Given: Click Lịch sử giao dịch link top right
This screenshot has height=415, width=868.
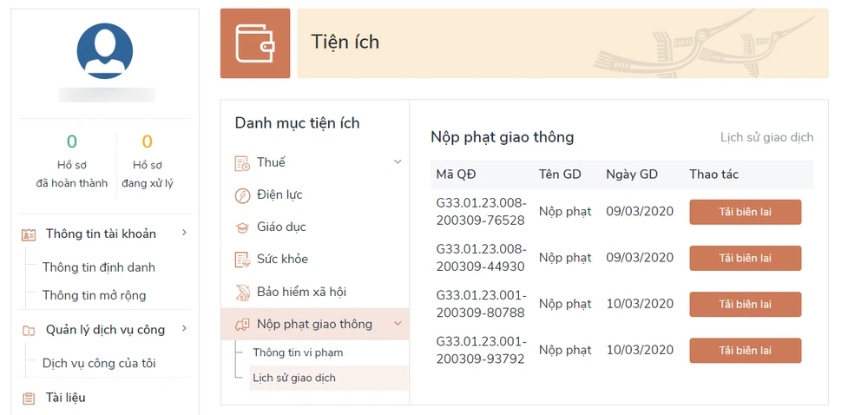Looking at the screenshot, I should [766, 137].
